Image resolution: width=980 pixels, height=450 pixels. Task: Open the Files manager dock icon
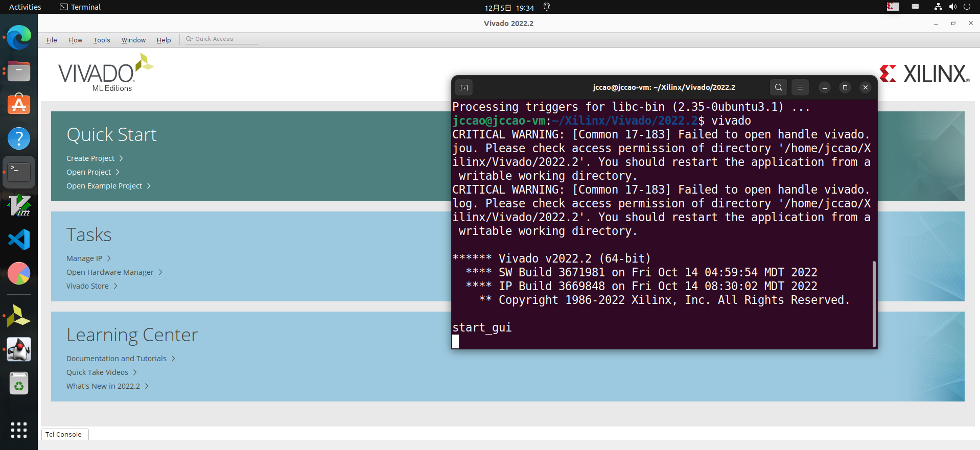point(19,71)
